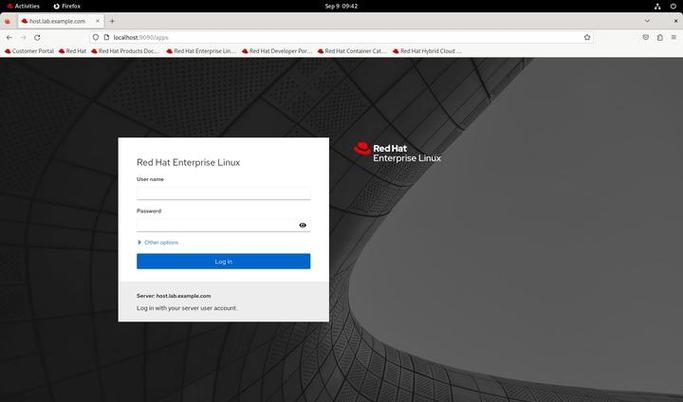The image size is (683, 402).
Task: Open the extensions toolbar icon
Action: click(x=660, y=37)
